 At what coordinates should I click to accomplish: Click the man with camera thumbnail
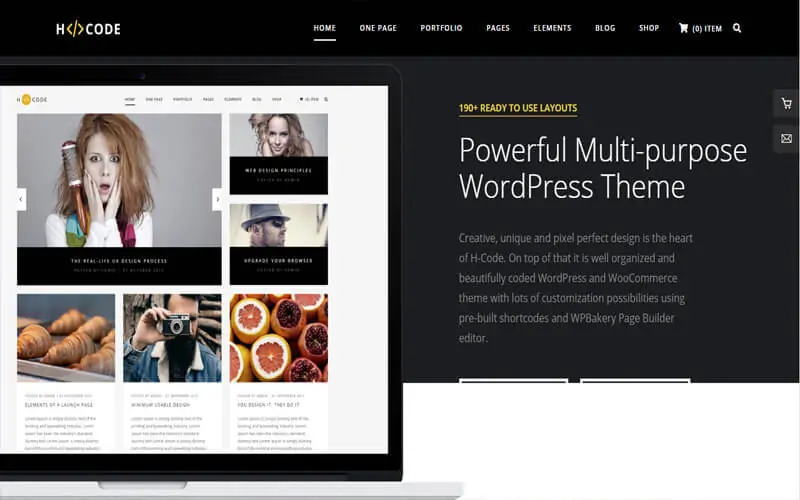click(x=172, y=338)
